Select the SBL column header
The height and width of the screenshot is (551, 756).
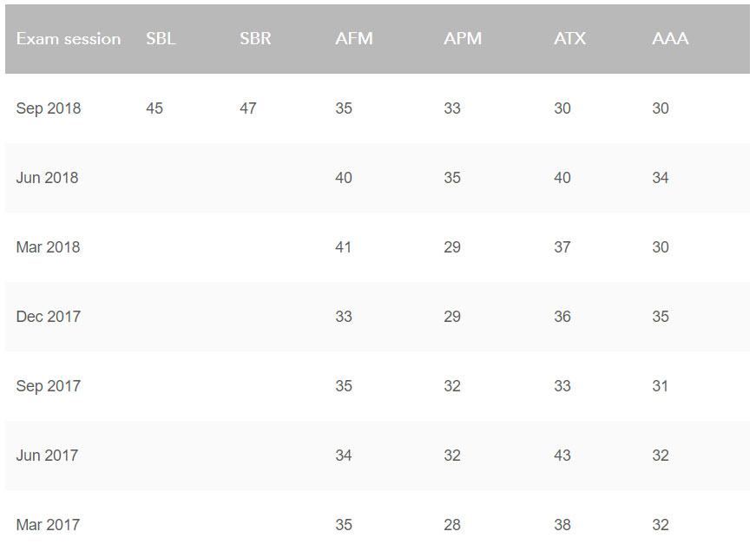pyautogui.click(x=161, y=38)
